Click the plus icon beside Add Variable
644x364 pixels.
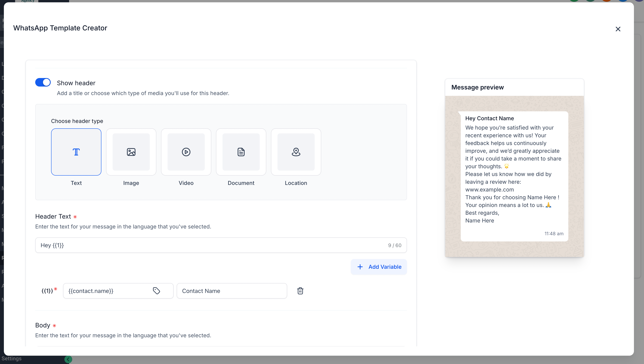click(x=360, y=267)
